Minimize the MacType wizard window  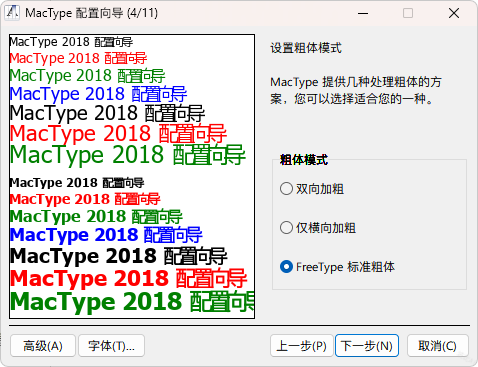point(363,13)
